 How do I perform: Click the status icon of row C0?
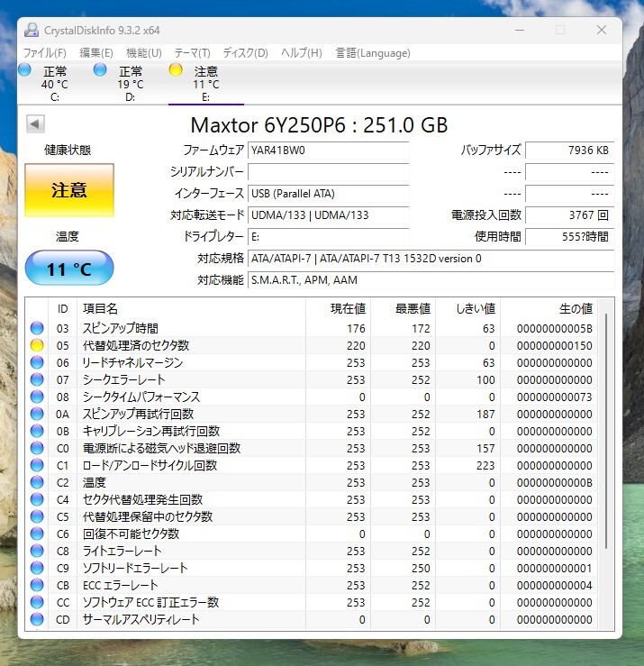coord(37,448)
